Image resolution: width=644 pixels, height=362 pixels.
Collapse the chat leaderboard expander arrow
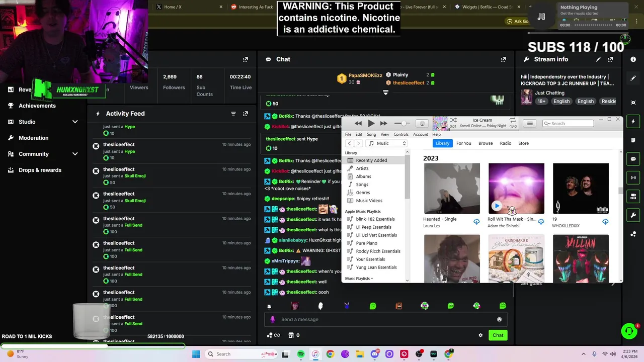[x=385, y=93]
